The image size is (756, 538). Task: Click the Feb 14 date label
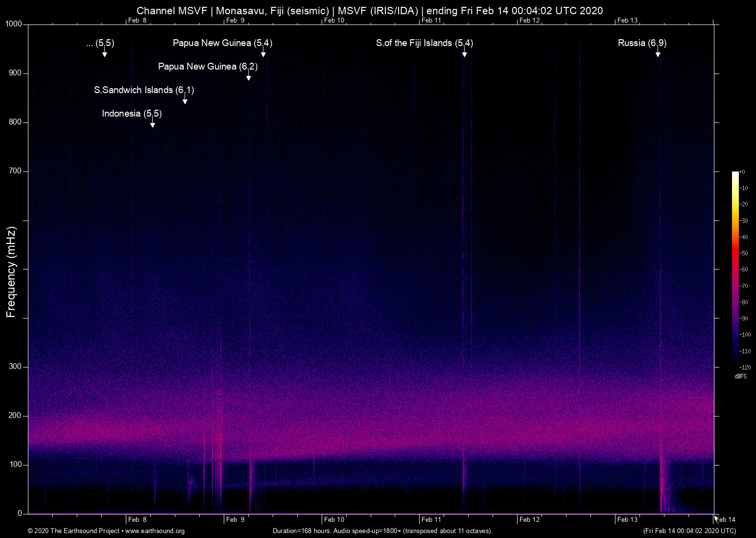tap(726, 520)
